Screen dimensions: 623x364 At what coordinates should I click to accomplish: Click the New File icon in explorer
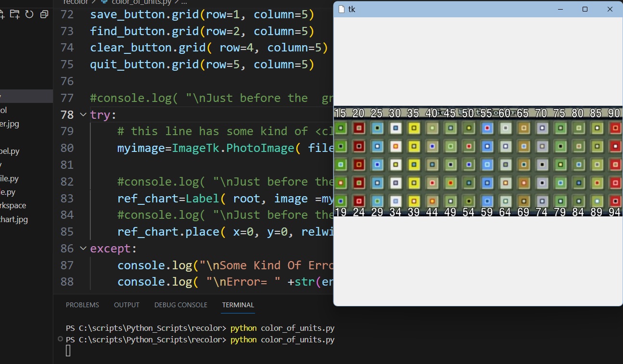[2, 14]
